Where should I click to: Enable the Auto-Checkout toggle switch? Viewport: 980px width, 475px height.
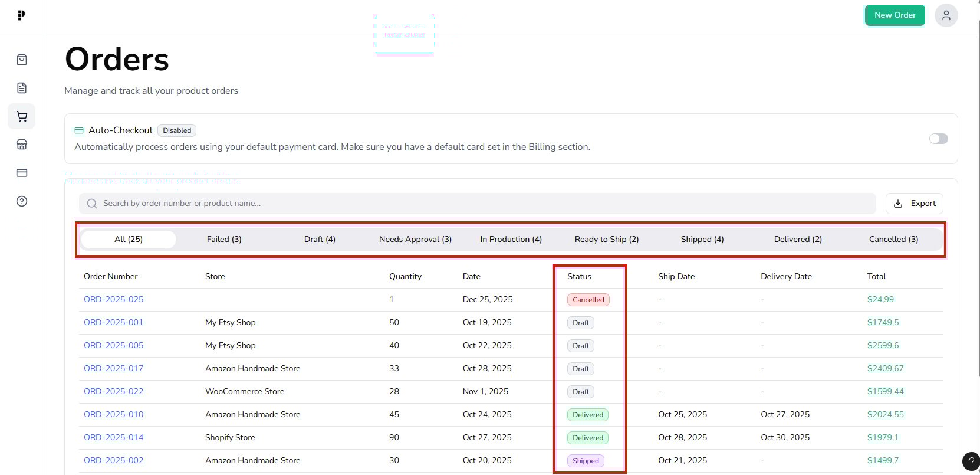(938, 139)
